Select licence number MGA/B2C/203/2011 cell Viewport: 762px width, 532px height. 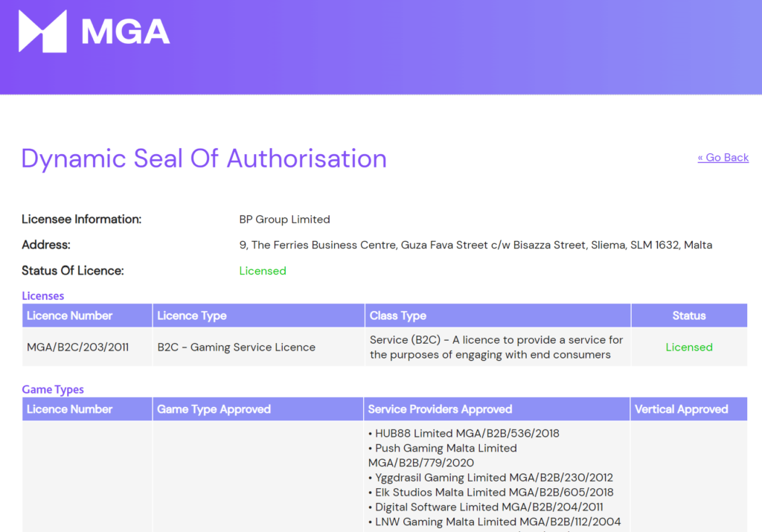(x=78, y=347)
